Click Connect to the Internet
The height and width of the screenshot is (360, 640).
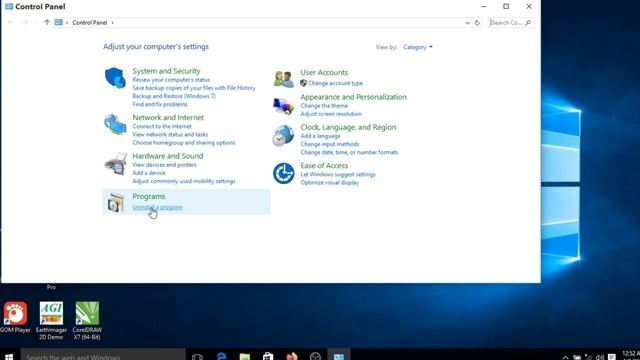point(162,127)
